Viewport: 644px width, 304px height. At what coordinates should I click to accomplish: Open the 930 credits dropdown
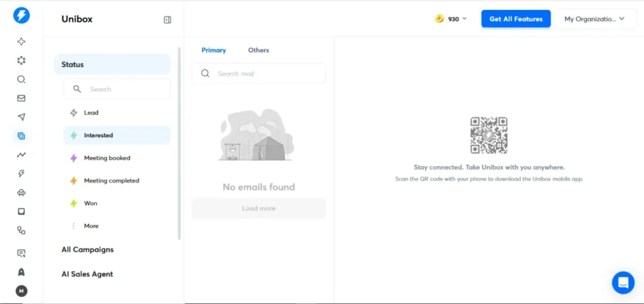pos(451,19)
